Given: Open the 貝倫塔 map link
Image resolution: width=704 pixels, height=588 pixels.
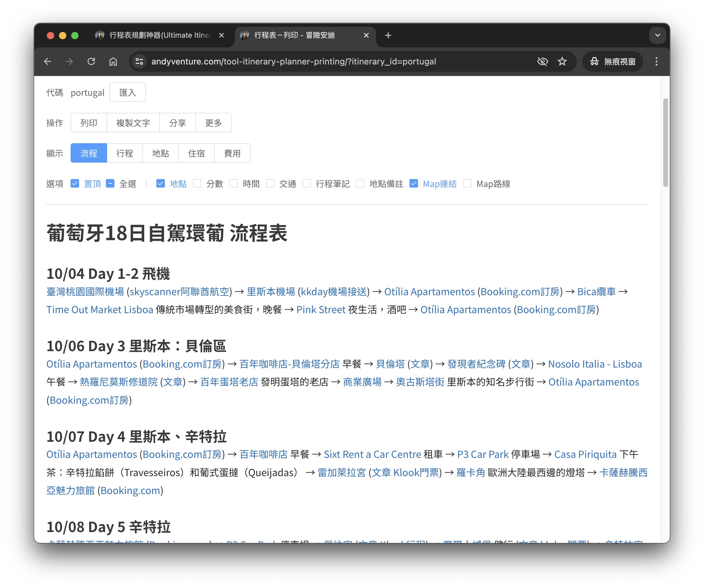Looking at the screenshot, I should click(x=390, y=364).
